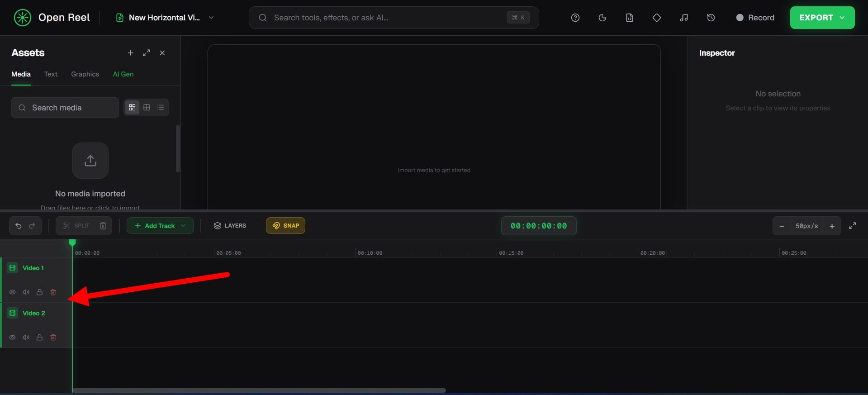Lock the Video 1 track
The image size is (868, 395).
pyautogui.click(x=40, y=292)
